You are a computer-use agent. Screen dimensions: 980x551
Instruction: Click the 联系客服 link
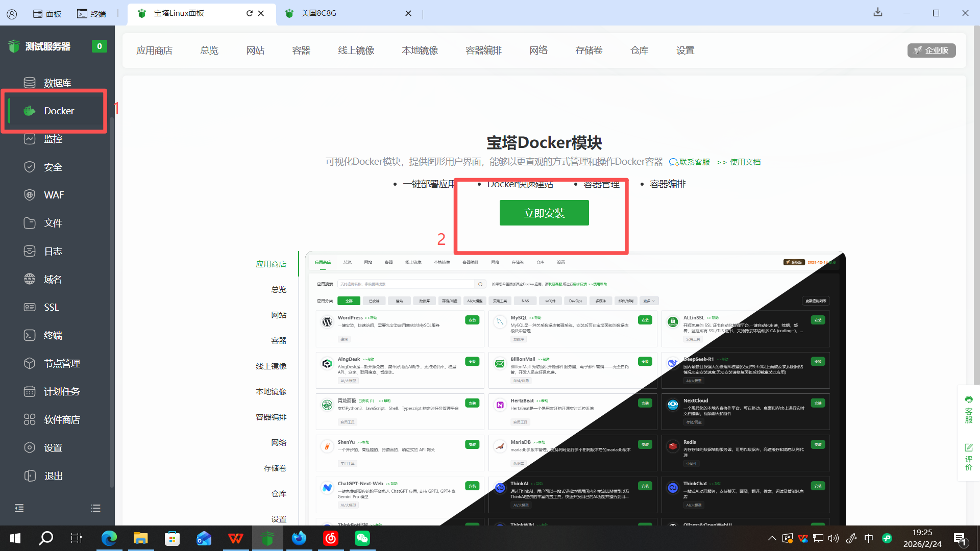point(690,162)
